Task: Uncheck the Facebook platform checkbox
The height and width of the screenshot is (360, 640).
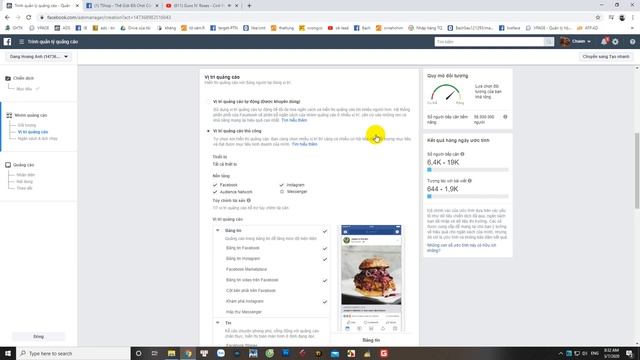Action: pyautogui.click(x=215, y=185)
